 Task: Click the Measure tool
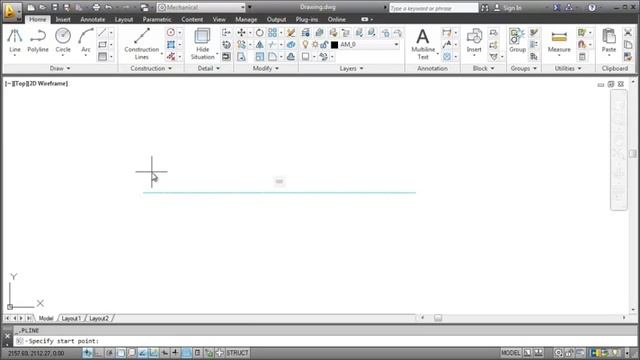559,41
